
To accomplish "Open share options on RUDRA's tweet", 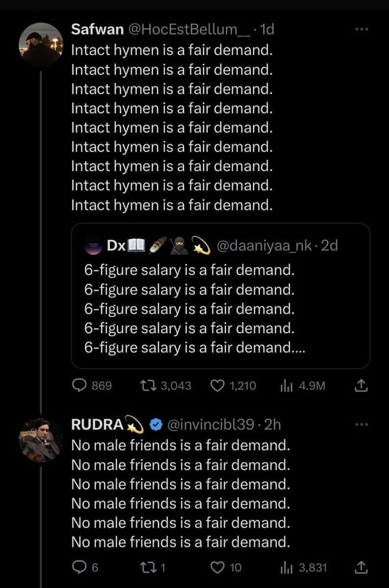I will pos(360,566).
